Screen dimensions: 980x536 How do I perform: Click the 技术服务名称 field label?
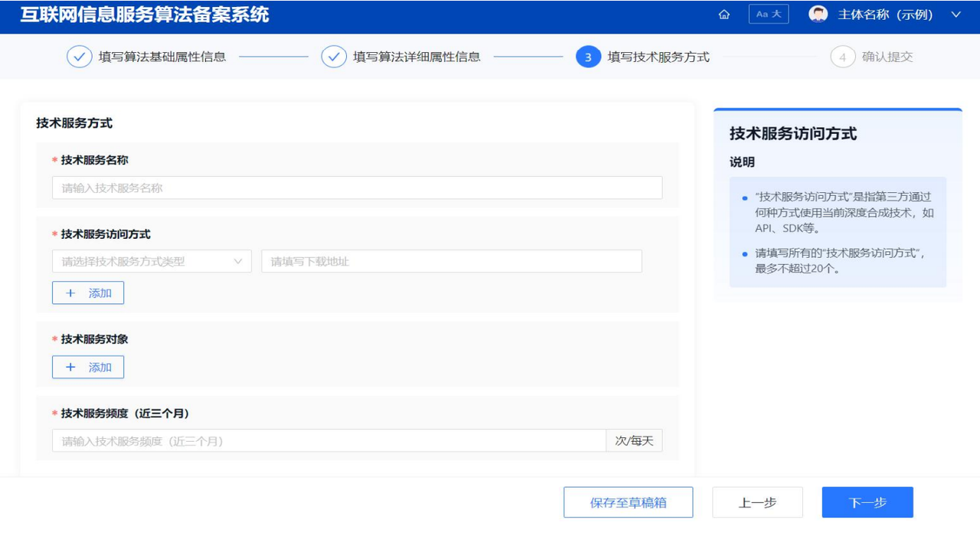94,160
